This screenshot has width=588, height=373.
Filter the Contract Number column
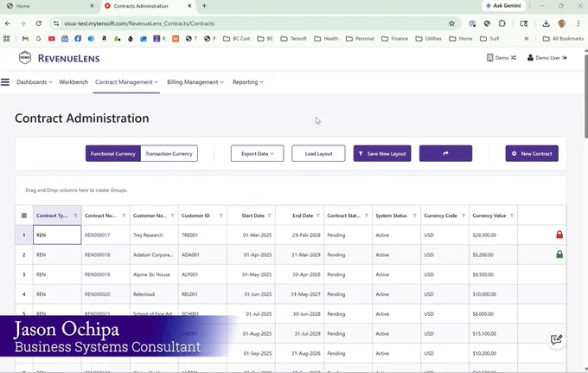(x=125, y=215)
